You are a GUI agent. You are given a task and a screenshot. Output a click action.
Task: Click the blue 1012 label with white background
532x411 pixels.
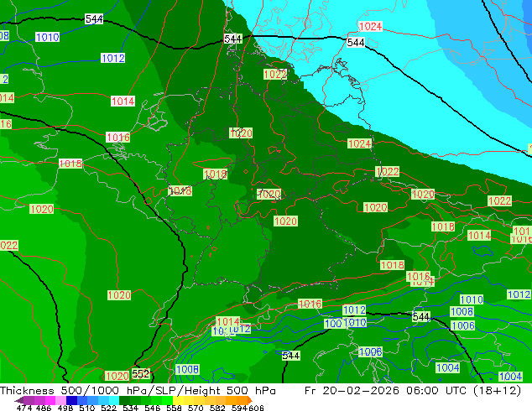tap(113, 58)
